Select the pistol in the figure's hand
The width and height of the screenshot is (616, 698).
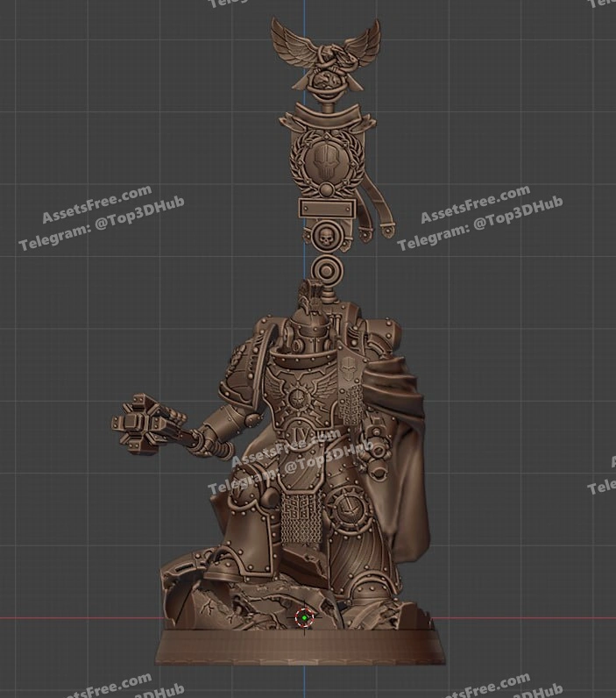click(377, 450)
